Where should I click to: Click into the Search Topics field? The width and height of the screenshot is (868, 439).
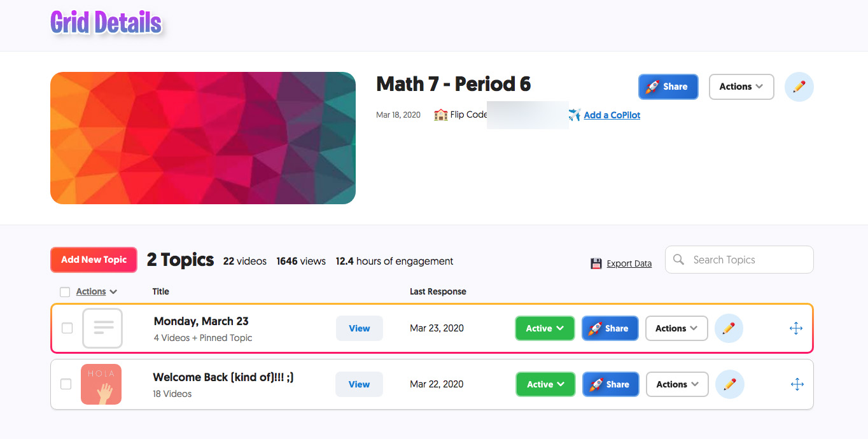739,260
